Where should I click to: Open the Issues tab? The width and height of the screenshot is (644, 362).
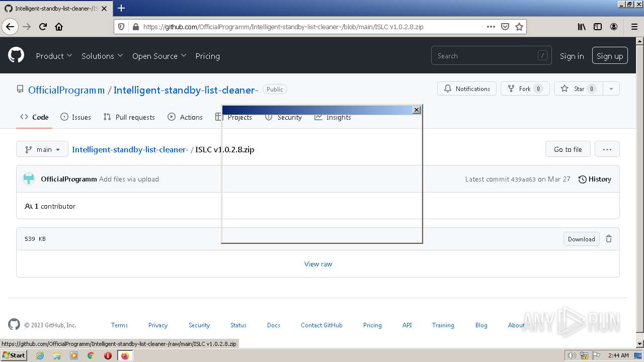pos(75,117)
